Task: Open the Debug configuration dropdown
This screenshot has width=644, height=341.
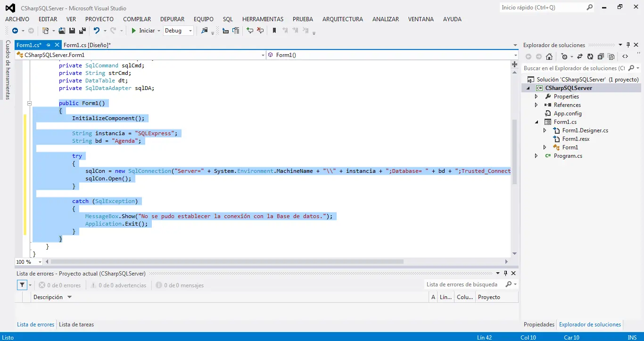Action: pos(190,31)
